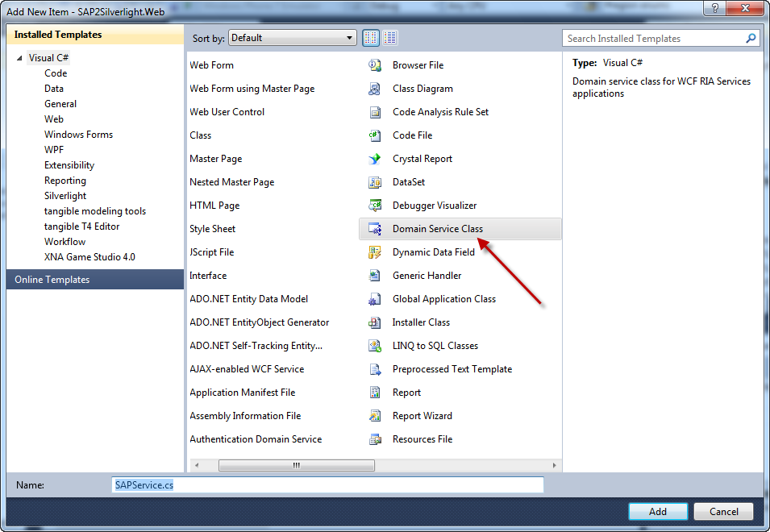Viewport: 770px width, 532px height.
Task: Click the scrollbar left arrow
Action: pos(197,465)
